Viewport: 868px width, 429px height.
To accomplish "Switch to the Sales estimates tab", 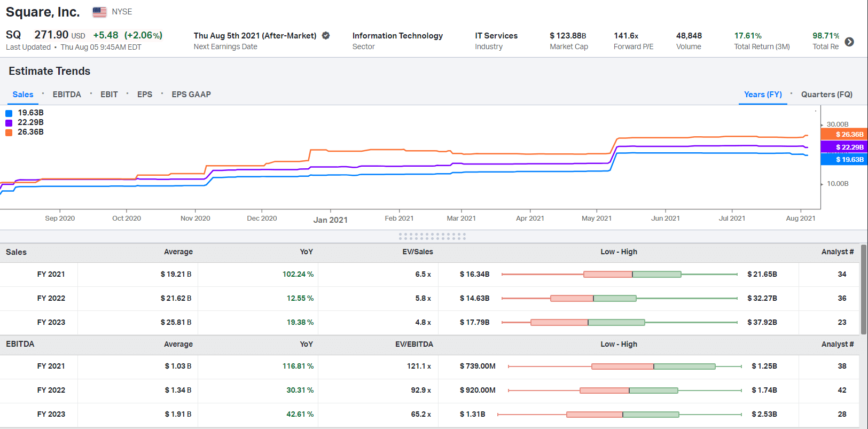I will click(23, 95).
